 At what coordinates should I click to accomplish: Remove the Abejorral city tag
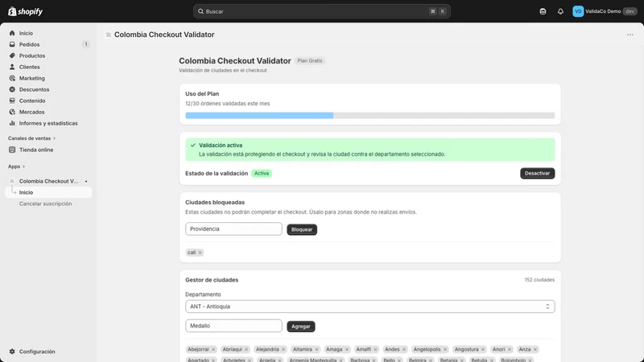point(213,350)
